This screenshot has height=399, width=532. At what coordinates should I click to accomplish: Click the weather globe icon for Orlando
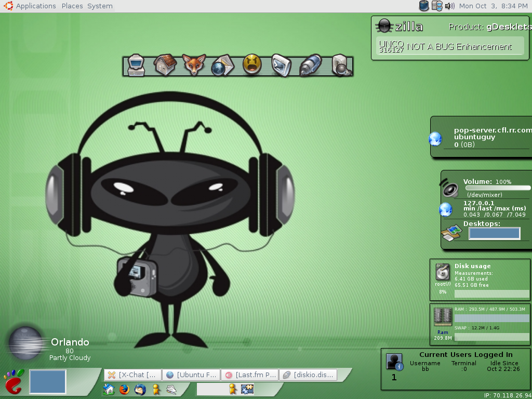click(x=25, y=343)
